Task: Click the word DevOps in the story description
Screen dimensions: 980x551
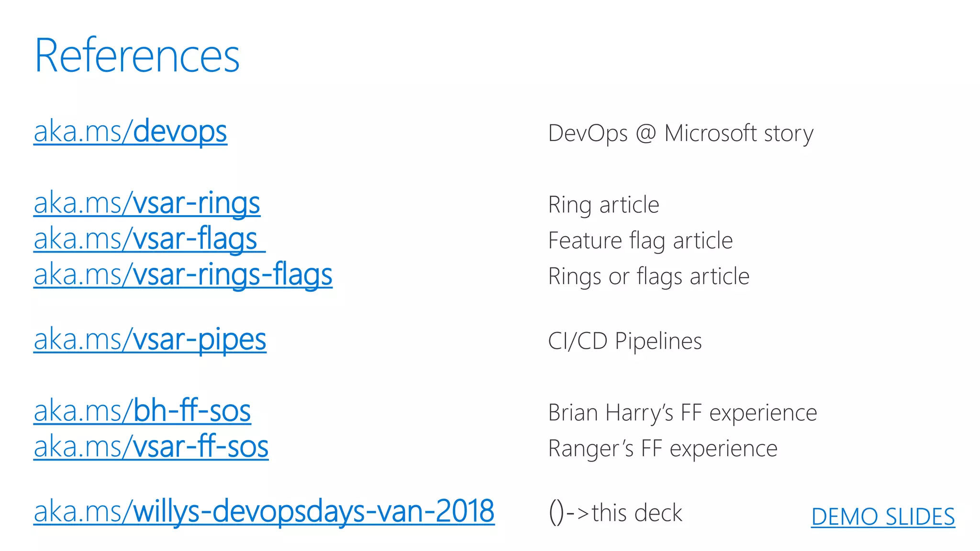Action: [x=588, y=133]
